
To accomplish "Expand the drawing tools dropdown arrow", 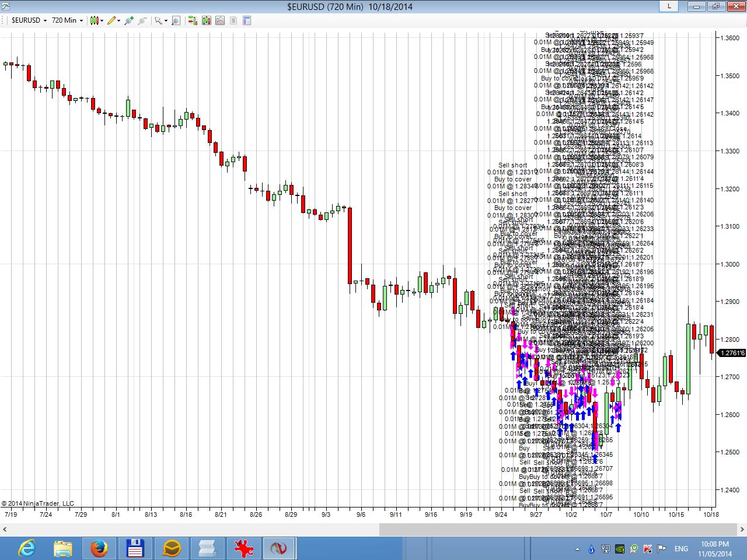I will click(x=118, y=20).
